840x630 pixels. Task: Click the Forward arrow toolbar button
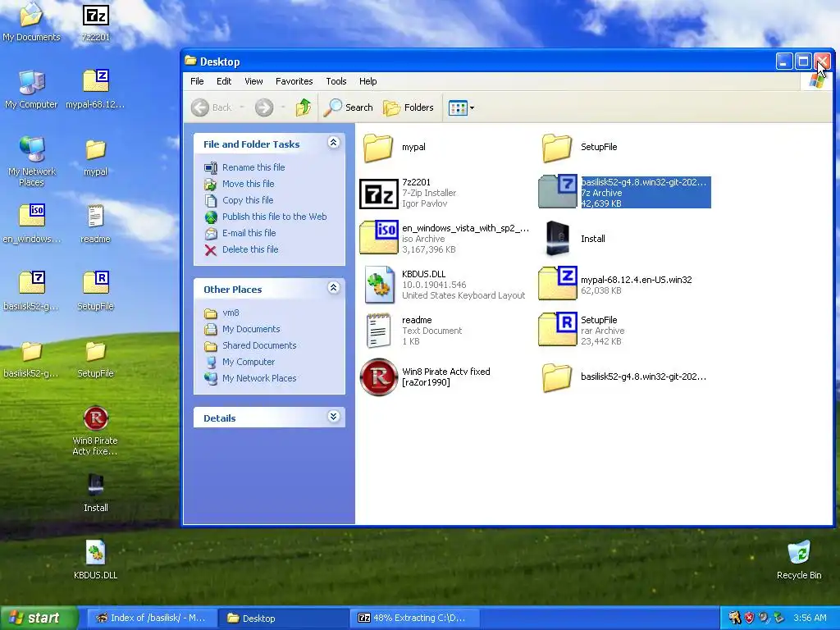click(263, 107)
